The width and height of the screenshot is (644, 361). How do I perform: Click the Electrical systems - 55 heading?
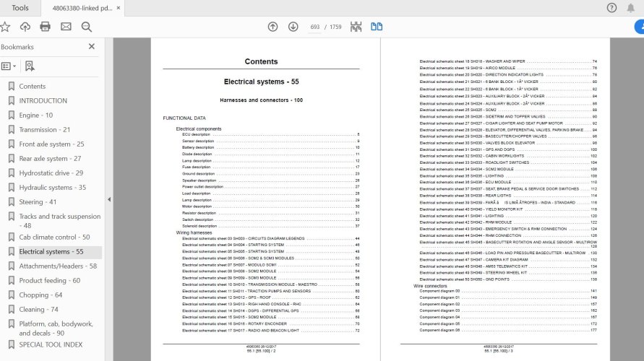(261, 82)
